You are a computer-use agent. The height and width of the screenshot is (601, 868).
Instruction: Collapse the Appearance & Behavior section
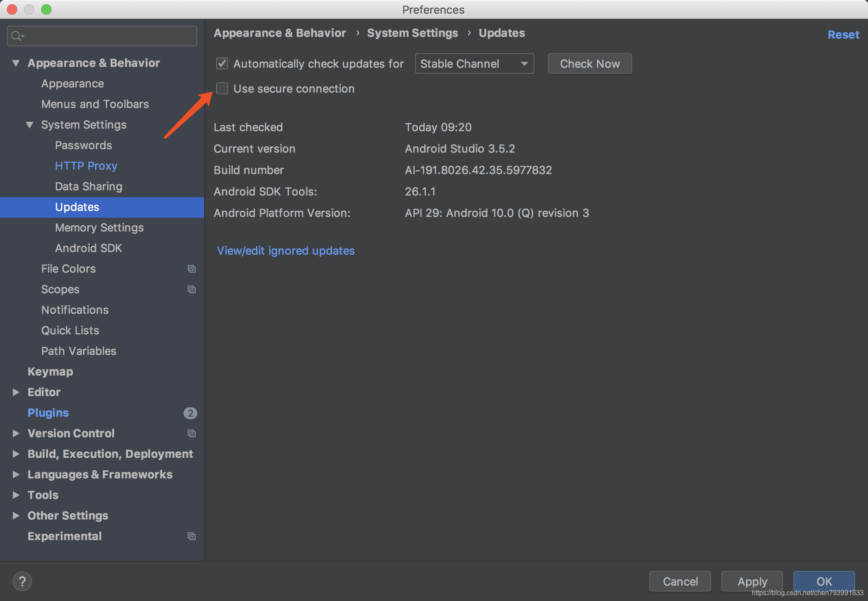[x=16, y=63]
